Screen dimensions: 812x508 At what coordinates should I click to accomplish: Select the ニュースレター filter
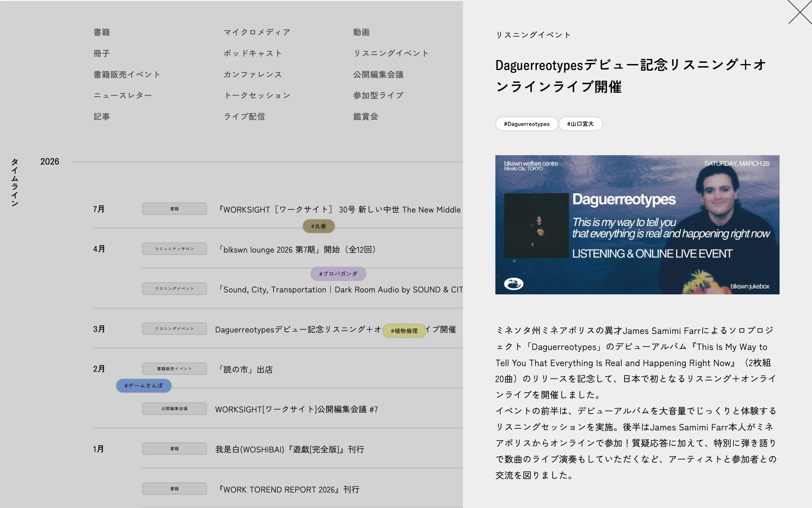(123, 95)
